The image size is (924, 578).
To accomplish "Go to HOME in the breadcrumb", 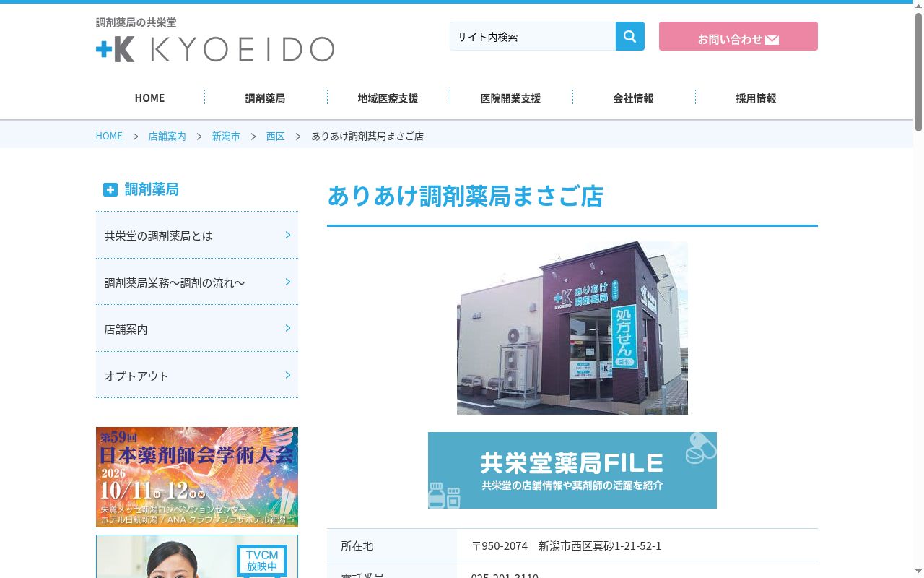I will (109, 136).
